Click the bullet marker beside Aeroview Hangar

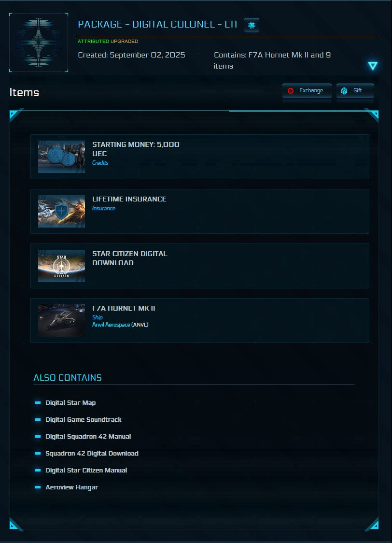click(38, 487)
